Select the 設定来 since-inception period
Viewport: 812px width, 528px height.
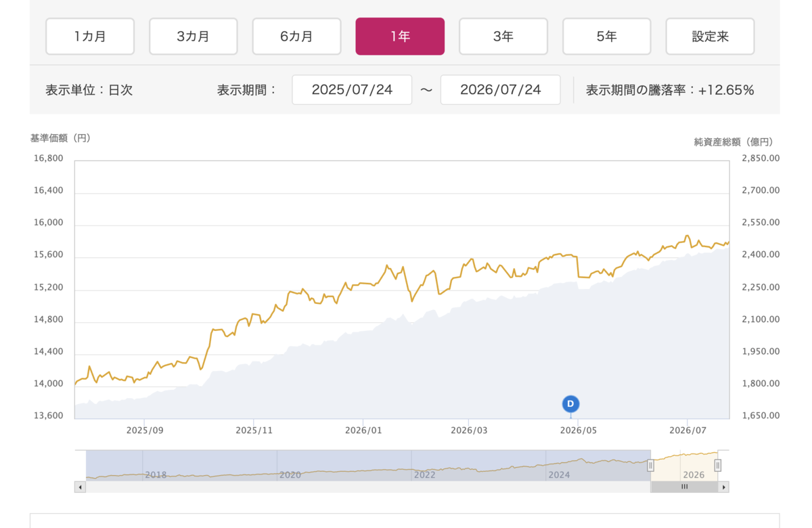click(x=710, y=37)
